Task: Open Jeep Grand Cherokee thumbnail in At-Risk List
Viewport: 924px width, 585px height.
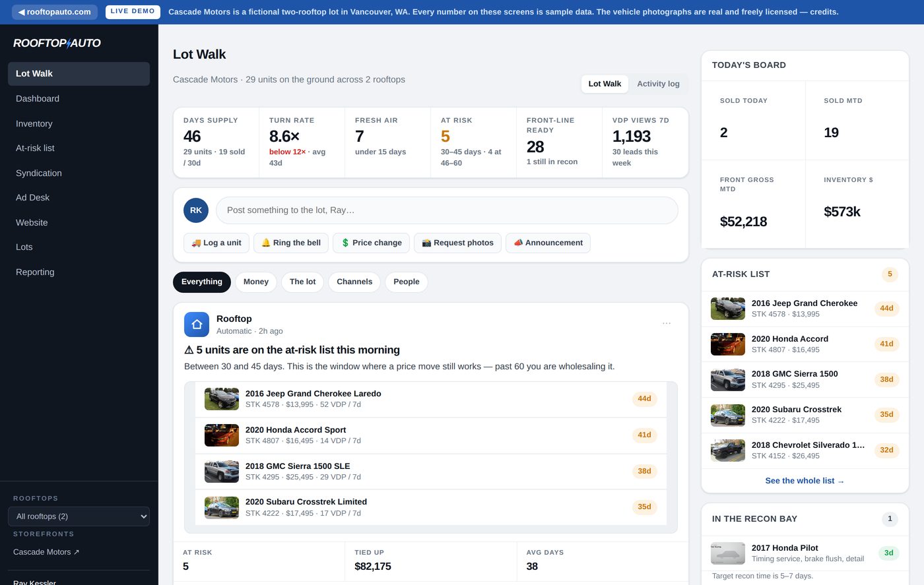Action: [x=728, y=309]
